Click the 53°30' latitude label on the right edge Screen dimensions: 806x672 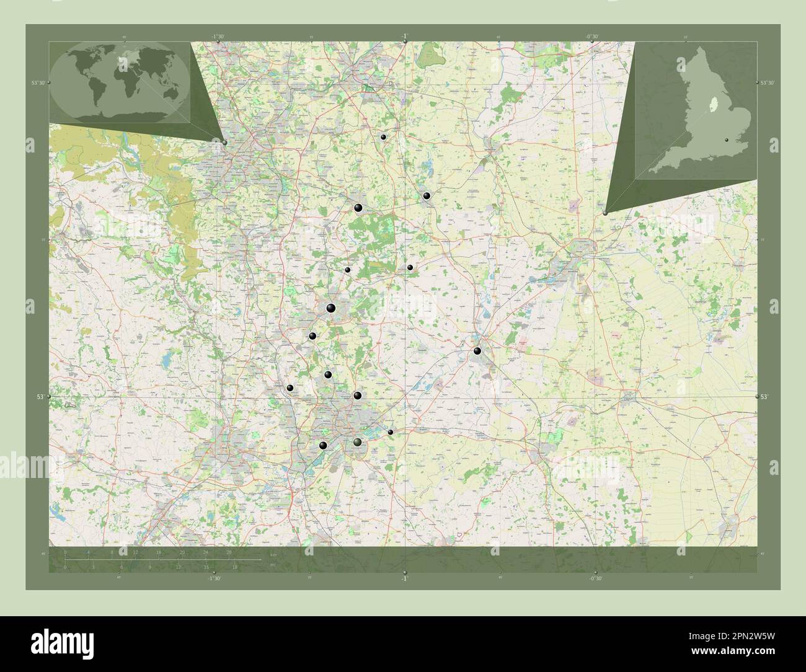pos(768,82)
